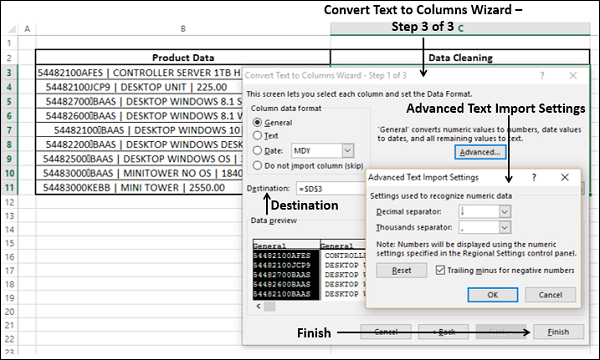Click the wizard title bar help icon
This screenshot has width=600, height=360.
click(542, 76)
